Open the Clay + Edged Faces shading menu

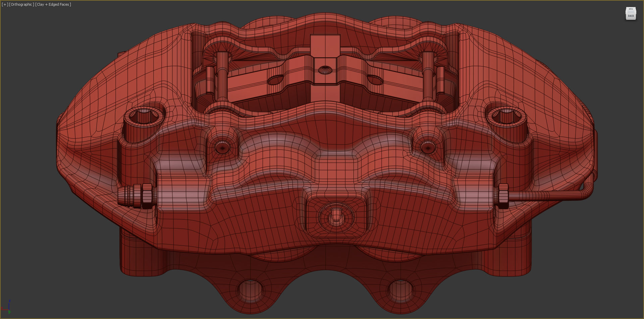tap(53, 4)
